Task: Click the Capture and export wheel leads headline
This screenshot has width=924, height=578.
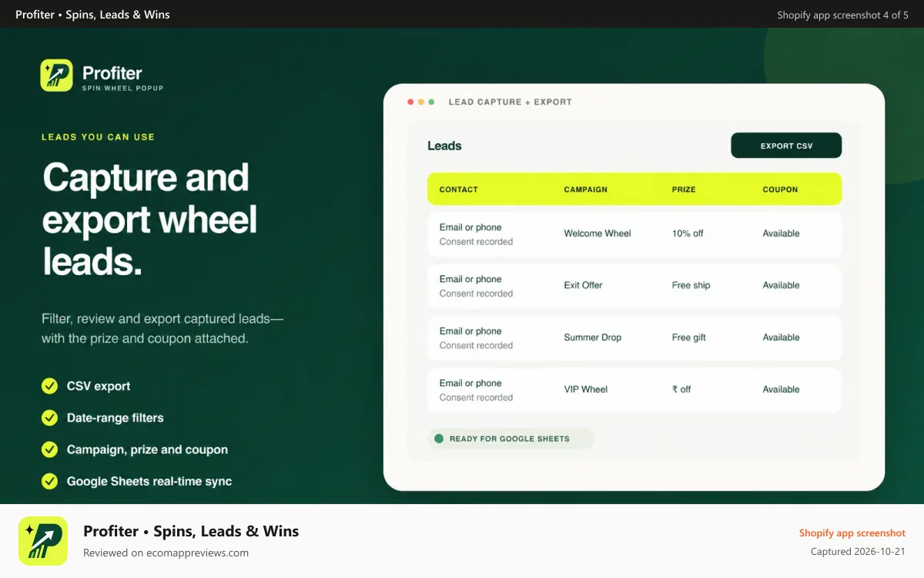Action: (150, 220)
